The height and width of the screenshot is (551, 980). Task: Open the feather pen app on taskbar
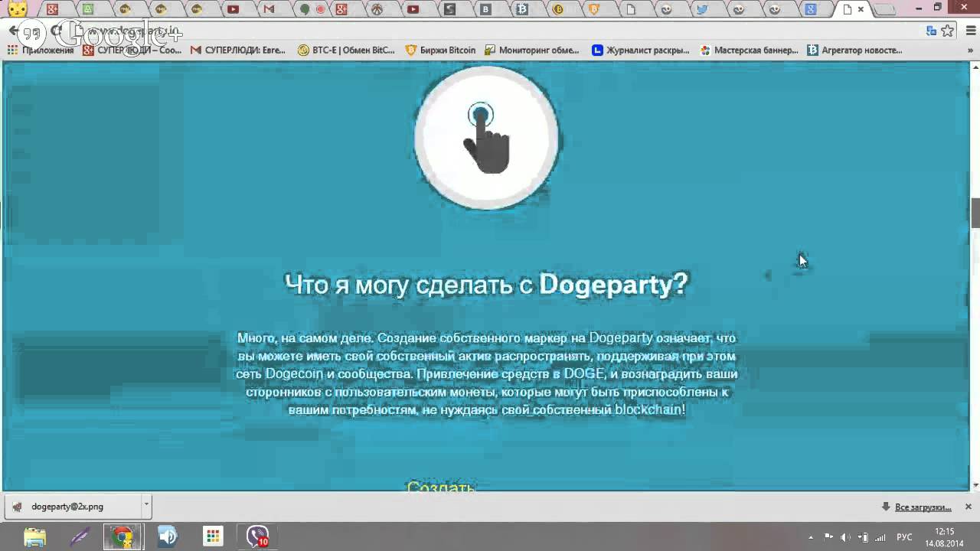point(79,536)
